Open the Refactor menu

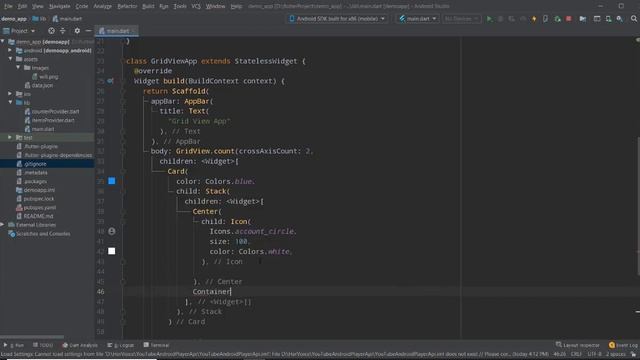coord(127,6)
